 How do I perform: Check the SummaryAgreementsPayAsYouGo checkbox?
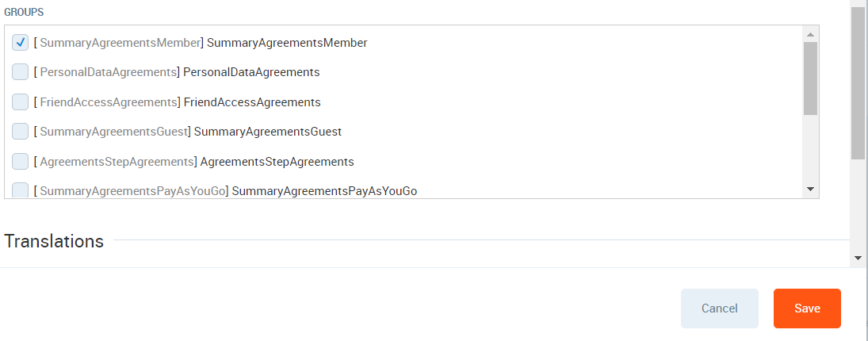[21, 191]
